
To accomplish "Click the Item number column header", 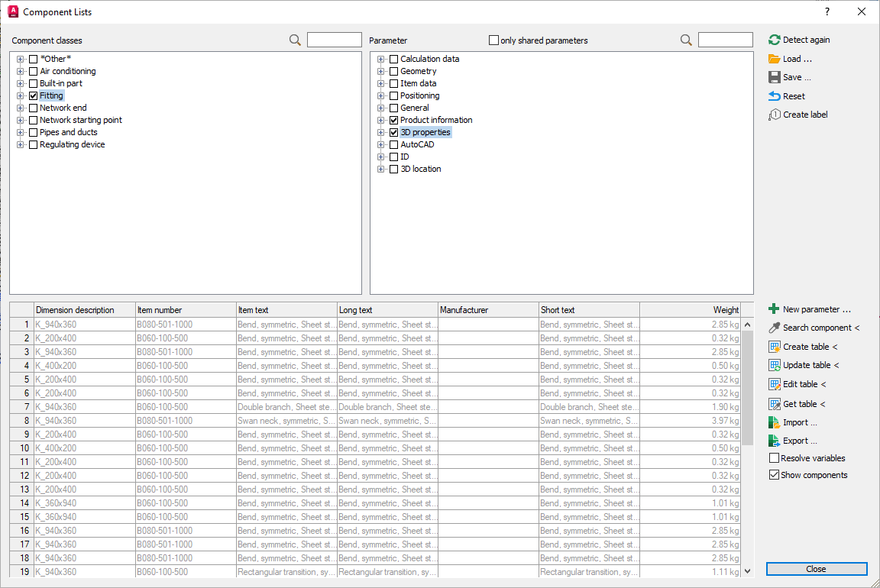I will pos(186,310).
